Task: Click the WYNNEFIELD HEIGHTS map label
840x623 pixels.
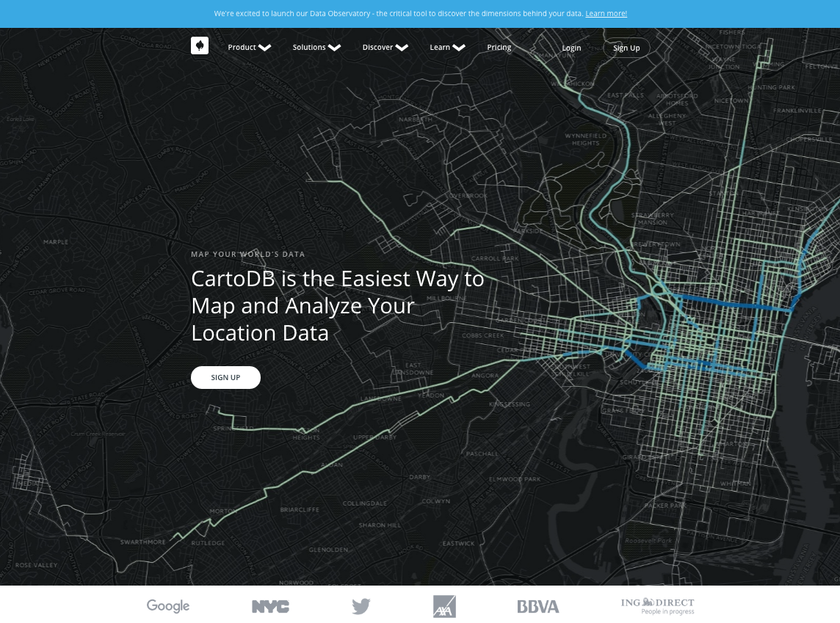Action: pos(585,139)
